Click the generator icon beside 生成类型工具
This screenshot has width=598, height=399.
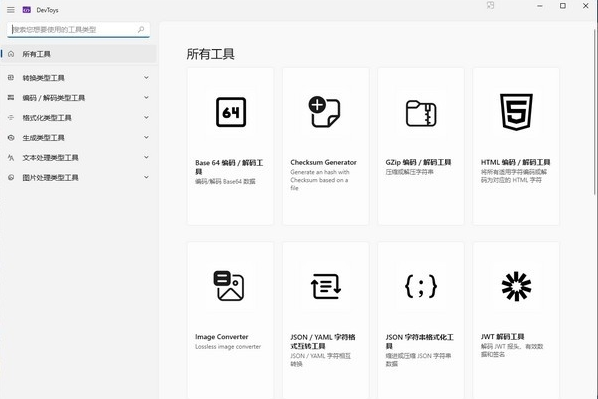(x=11, y=137)
